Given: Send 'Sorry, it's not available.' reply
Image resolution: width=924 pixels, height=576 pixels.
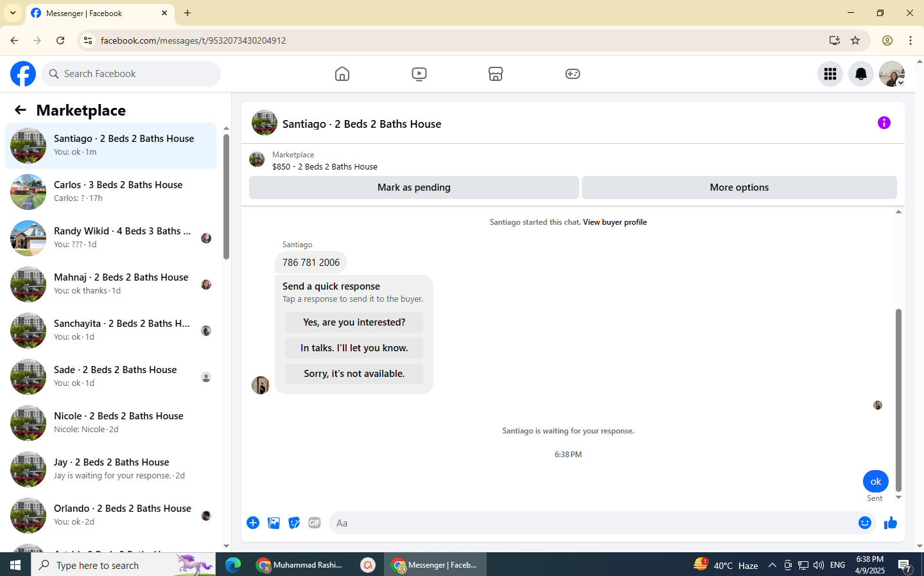Looking at the screenshot, I should tap(354, 374).
